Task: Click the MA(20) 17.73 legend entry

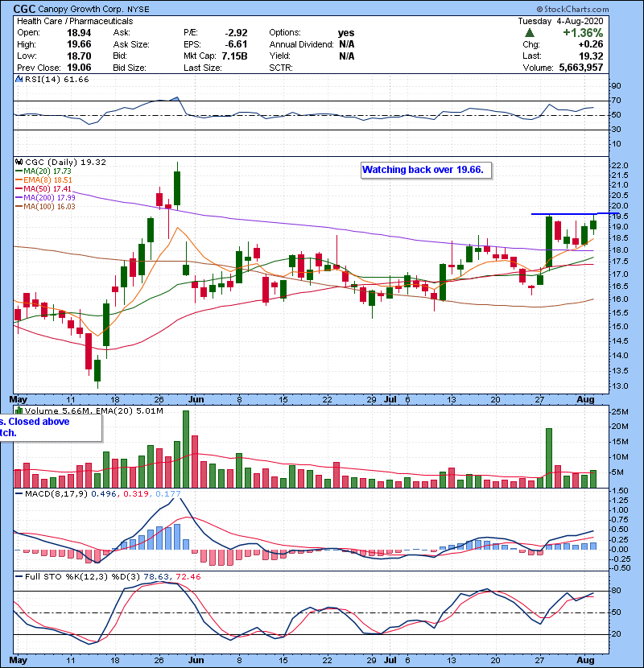Action: click(43, 171)
